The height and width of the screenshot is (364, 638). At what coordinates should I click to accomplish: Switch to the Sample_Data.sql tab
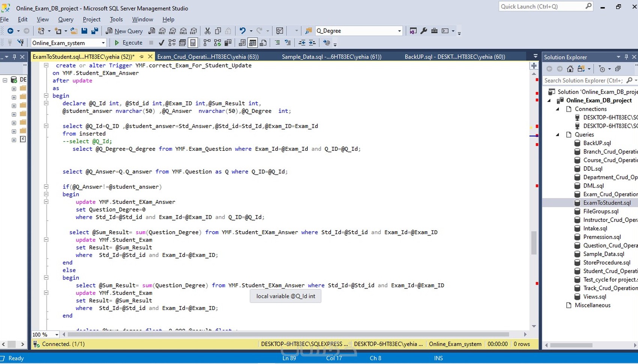[x=331, y=57]
